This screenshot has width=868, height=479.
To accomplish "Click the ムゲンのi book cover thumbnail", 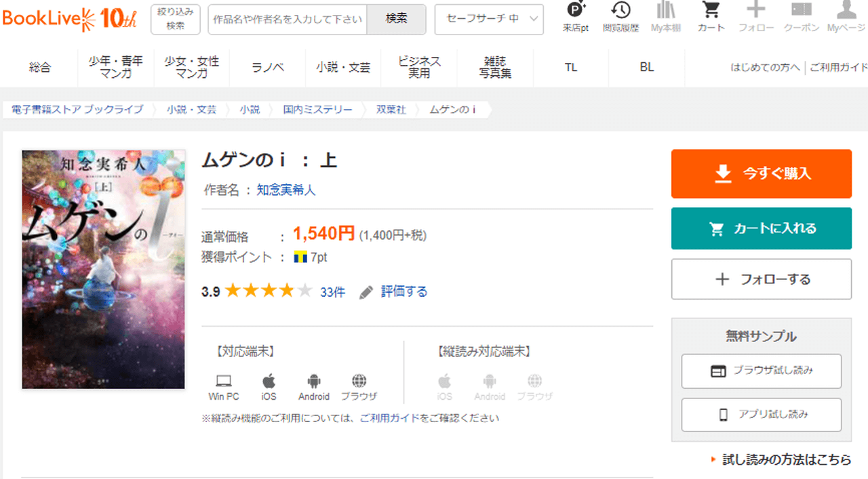I will 103,269.
